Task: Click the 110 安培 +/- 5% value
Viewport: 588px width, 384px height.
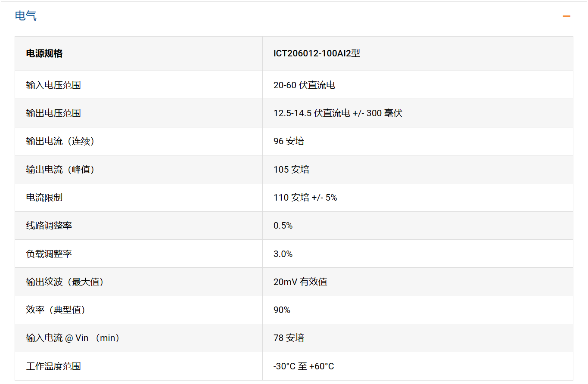Action: (305, 198)
